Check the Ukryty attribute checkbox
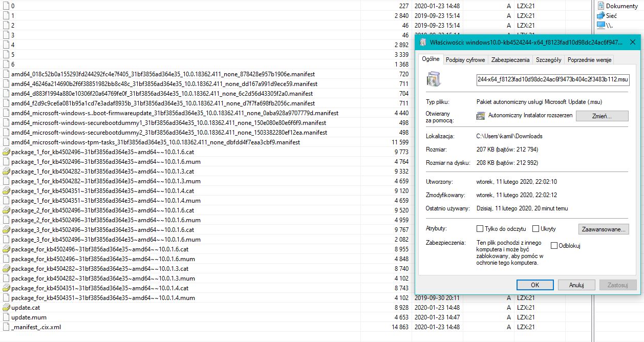The width and height of the screenshot is (644, 342). pos(536,229)
